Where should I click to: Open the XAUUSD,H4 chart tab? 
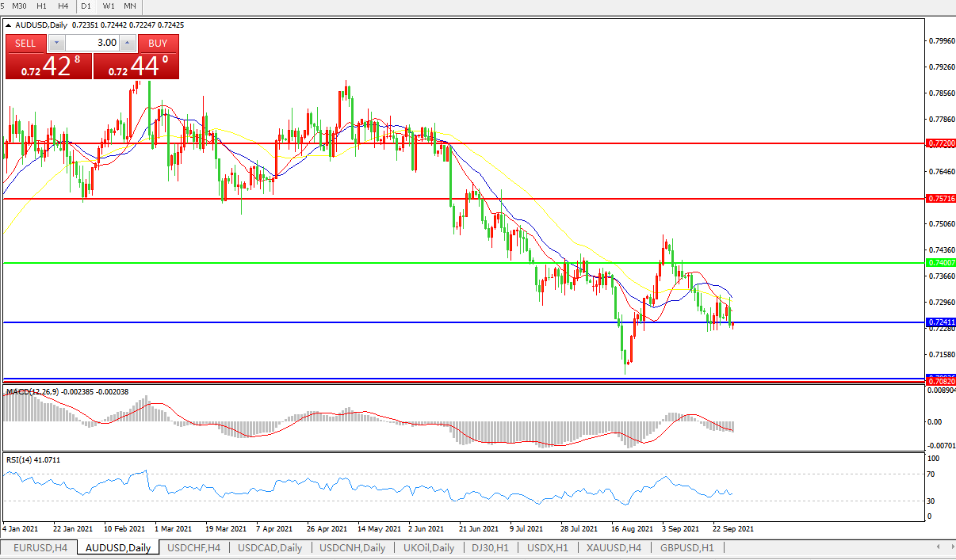pos(614,547)
